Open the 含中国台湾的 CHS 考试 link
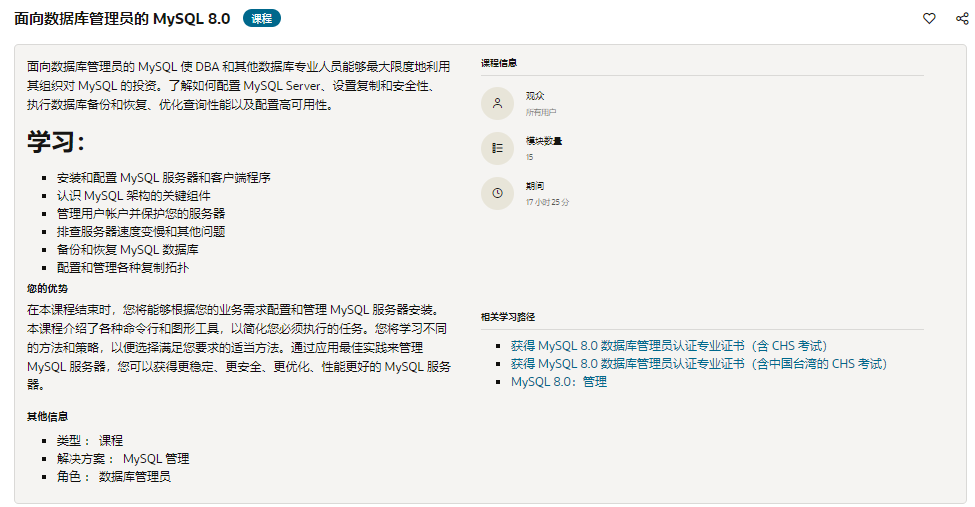 [x=699, y=364]
